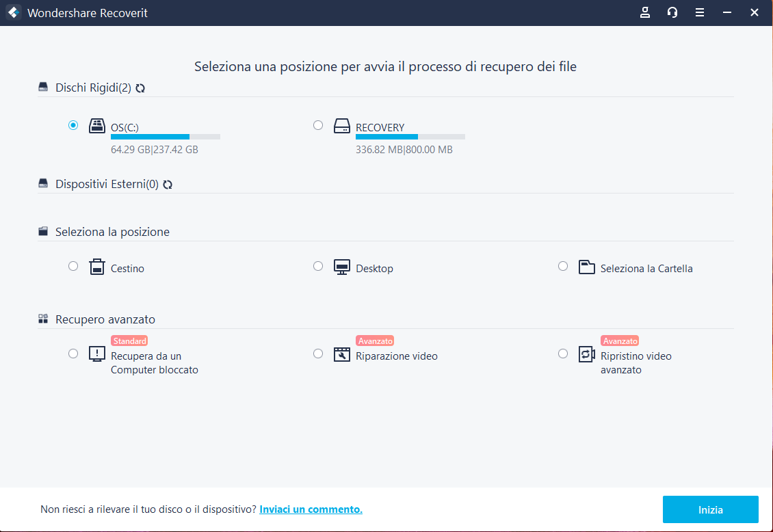The height and width of the screenshot is (532, 773).
Task: Select the Seleziona la Cartella radio button
Action: [x=563, y=266]
